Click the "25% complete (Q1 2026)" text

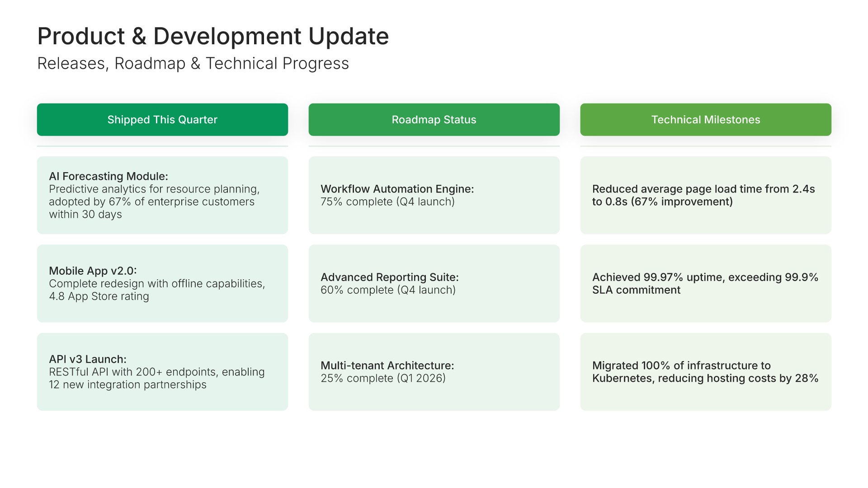point(383,378)
